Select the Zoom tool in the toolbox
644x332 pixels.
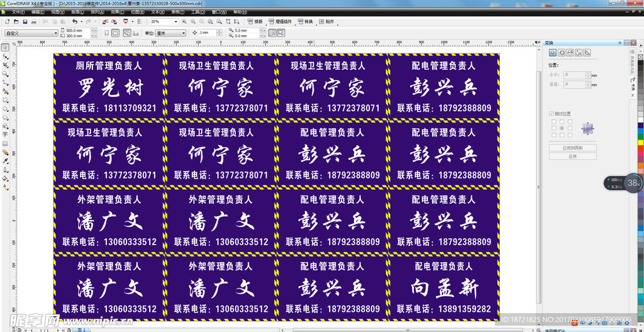tap(5, 74)
